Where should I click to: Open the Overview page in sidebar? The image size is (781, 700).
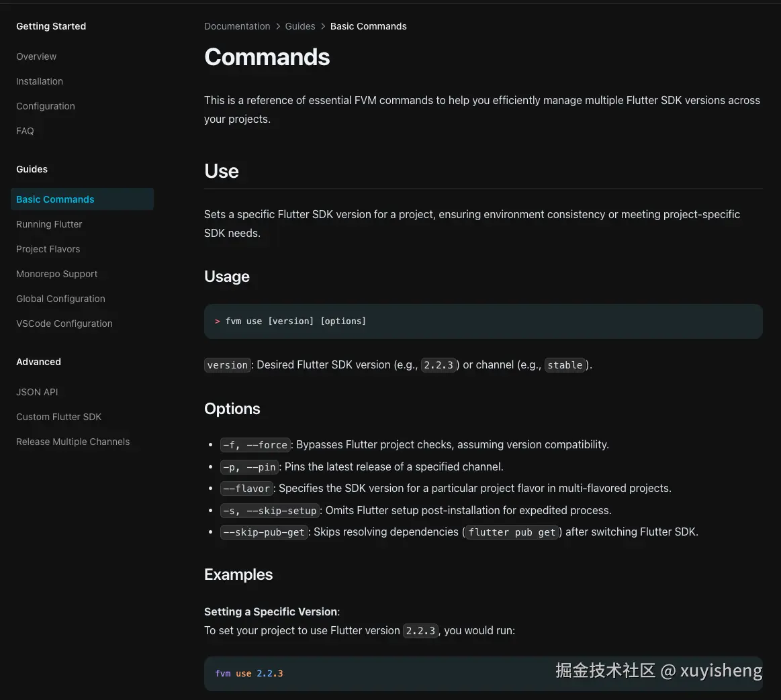click(36, 56)
